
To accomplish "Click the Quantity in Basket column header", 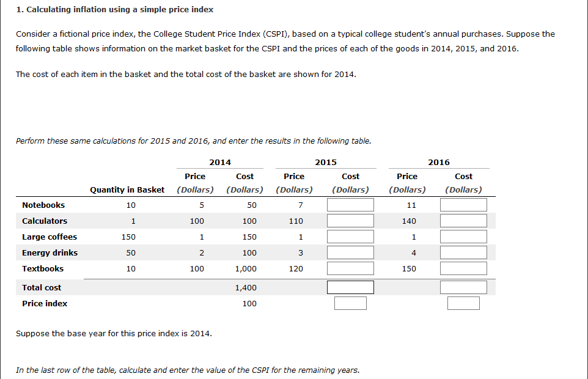I will pos(127,189).
